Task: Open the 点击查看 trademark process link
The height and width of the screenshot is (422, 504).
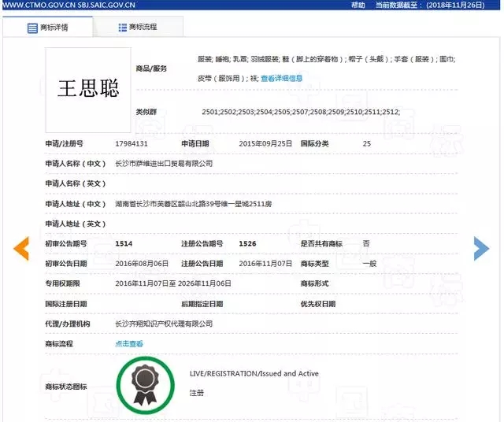Action: pos(129,344)
